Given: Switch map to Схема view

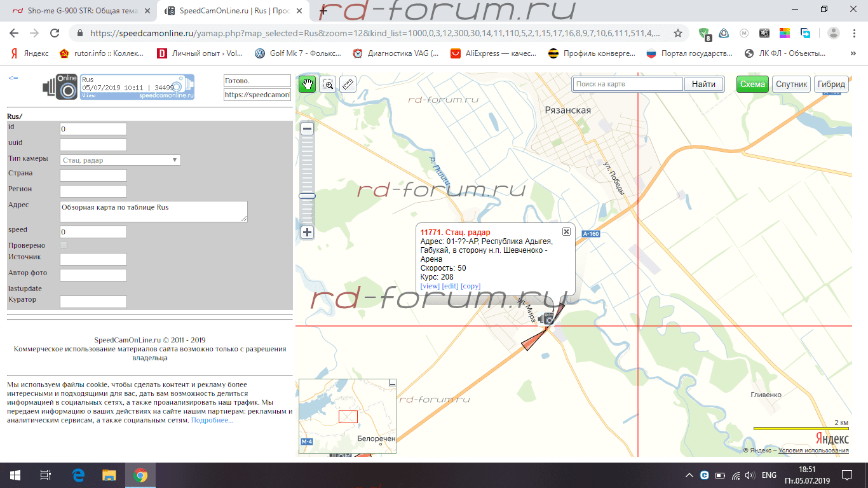Looking at the screenshot, I should 752,84.
